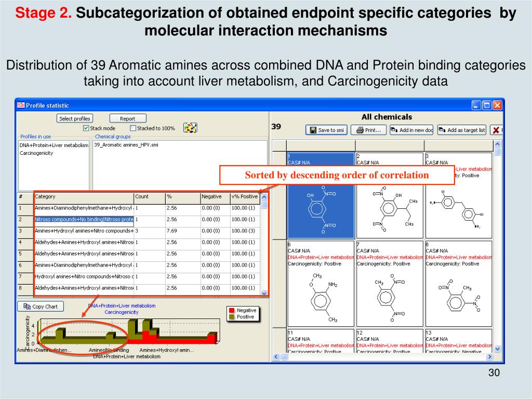Click the red Negative legend swatch
The image size is (532, 399).
(x=232, y=311)
